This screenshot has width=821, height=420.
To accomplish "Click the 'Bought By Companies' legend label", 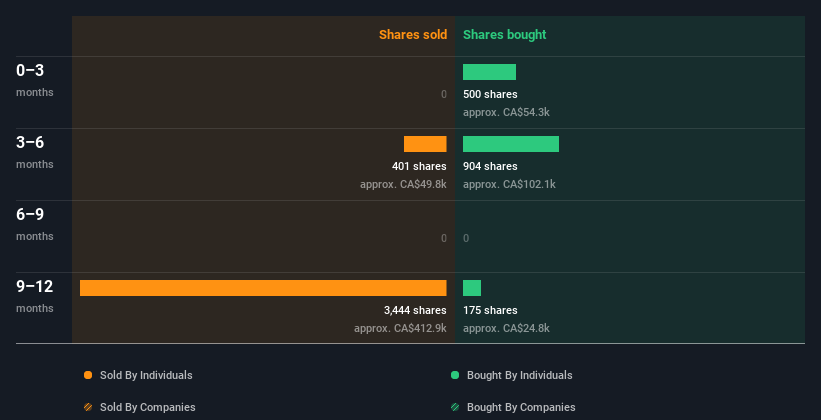I will click(521, 407).
